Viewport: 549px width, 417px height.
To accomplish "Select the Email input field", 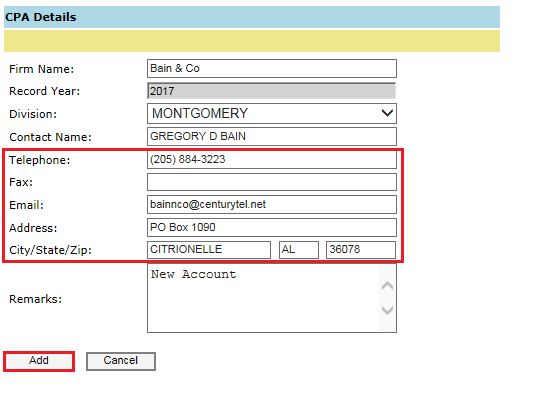I will coord(272,204).
